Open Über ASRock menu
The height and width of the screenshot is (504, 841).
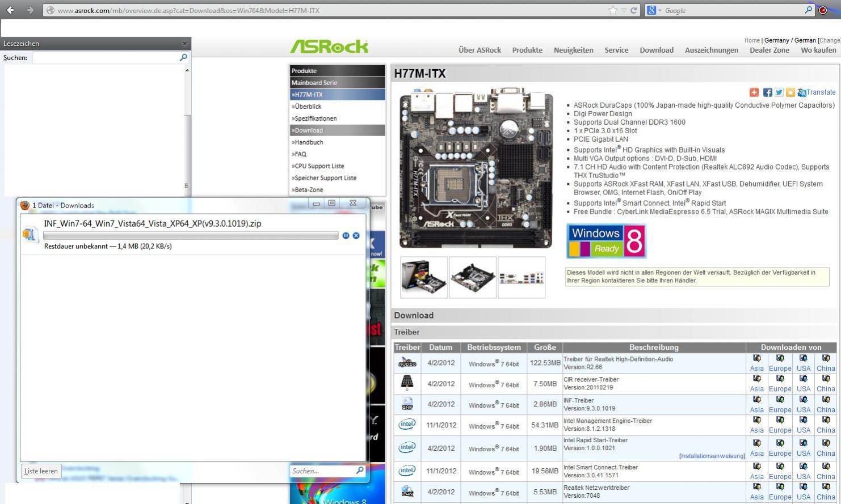point(480,50)
